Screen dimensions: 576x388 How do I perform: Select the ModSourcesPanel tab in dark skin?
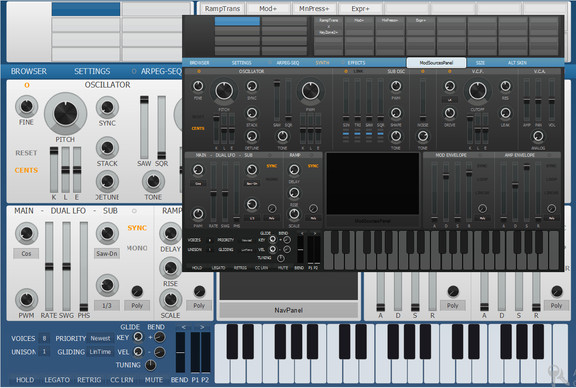[x=436, y=63]
